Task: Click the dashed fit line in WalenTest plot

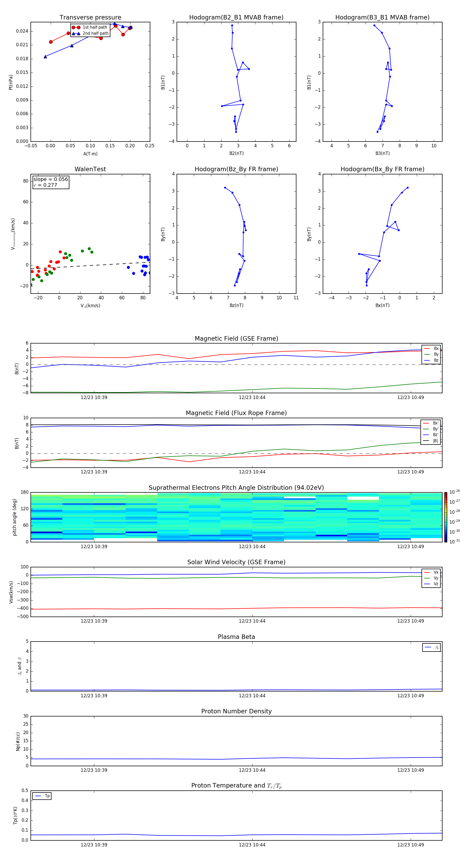Action: (x=90, y=265)
